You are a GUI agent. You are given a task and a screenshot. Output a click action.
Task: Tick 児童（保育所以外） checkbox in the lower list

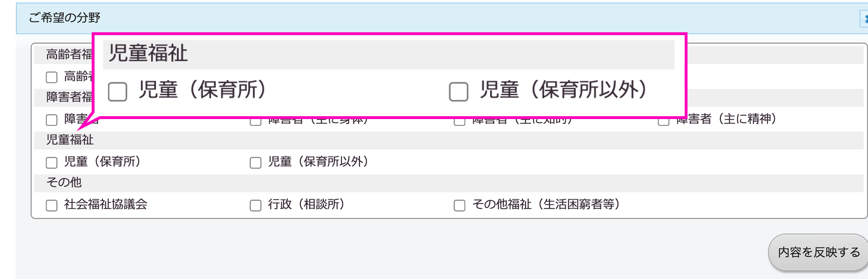255,163
